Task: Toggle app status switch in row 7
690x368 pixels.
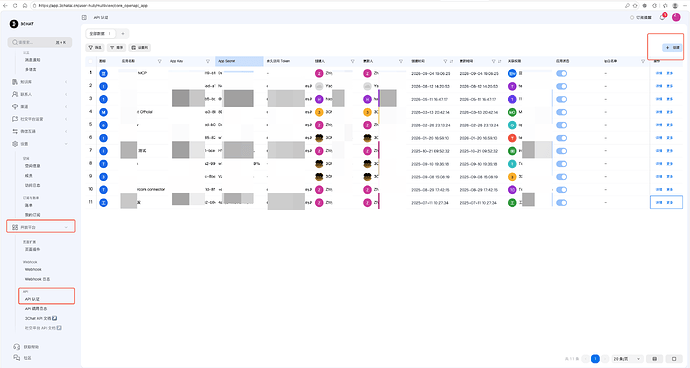Action: pos(562,151)
